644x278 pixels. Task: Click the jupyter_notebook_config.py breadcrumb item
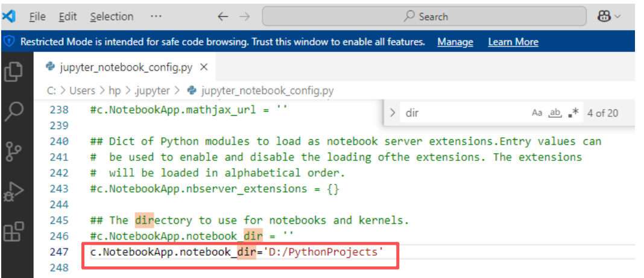click(x=260, y=90)
